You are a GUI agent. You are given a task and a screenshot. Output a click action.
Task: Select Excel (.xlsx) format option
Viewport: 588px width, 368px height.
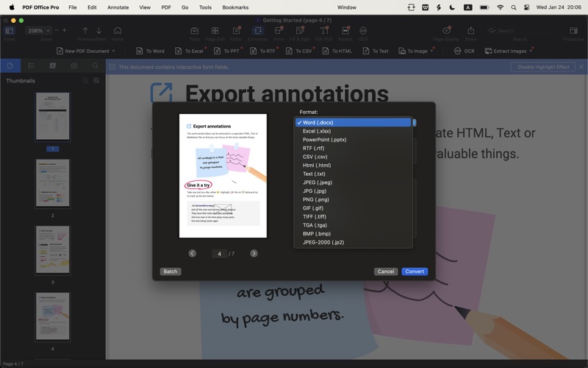(353, 131)
